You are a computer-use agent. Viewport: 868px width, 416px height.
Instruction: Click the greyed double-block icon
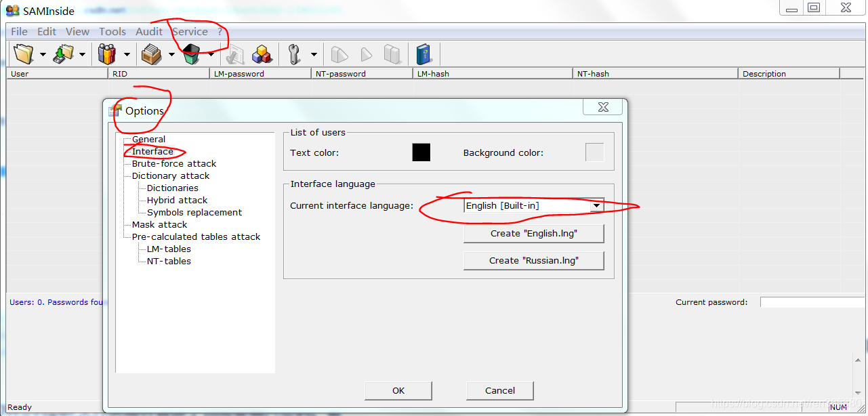click(x=392, y=54)
